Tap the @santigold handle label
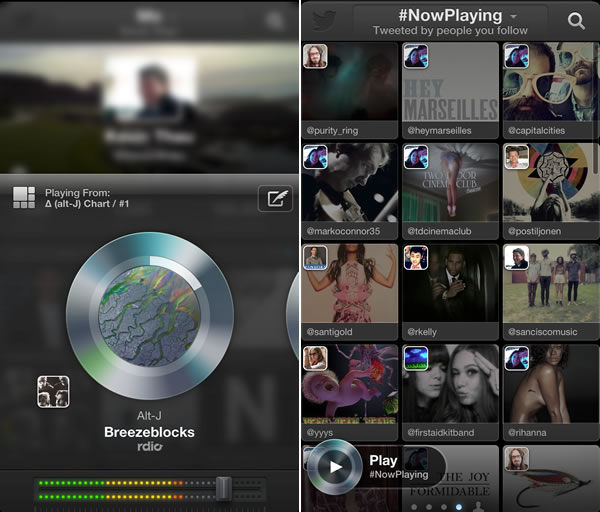The height and width of the screenshot is (512, 600). pos(329,332)
